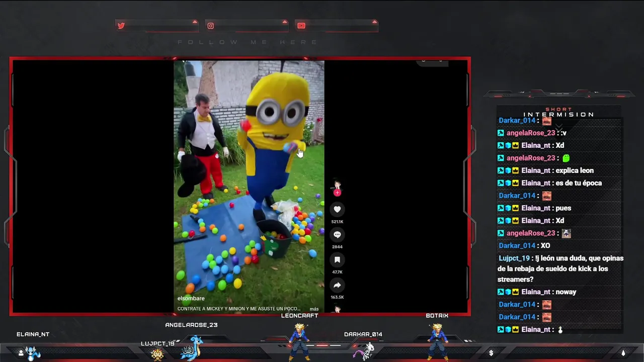644x362 pixels.
Task: Click the blue cube badge on the 'noway' message
Action: [x=508, y=292]
